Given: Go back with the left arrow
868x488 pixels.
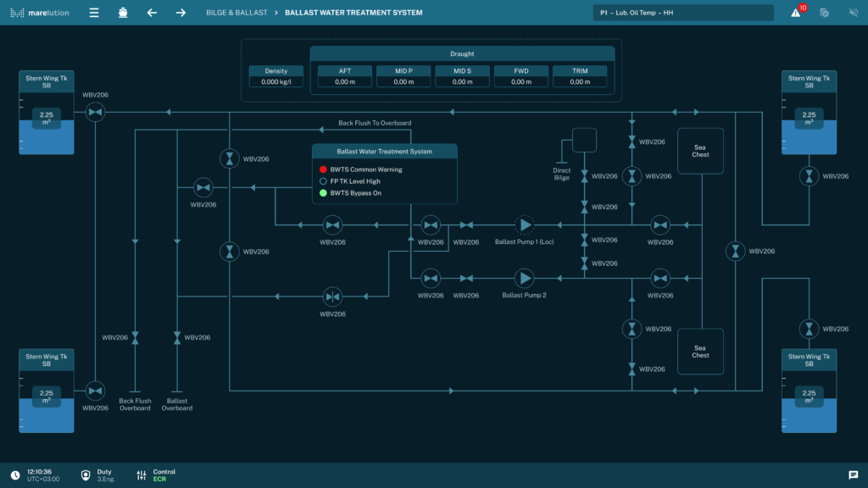Looking at the screenshot, I should click(x=152, y=13).
